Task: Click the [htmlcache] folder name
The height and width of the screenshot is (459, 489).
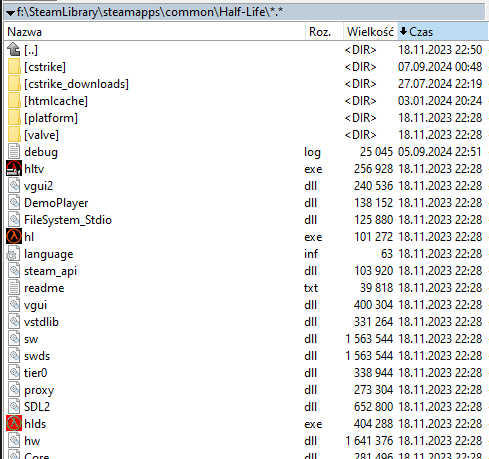Action: click(x=56, y=101)
